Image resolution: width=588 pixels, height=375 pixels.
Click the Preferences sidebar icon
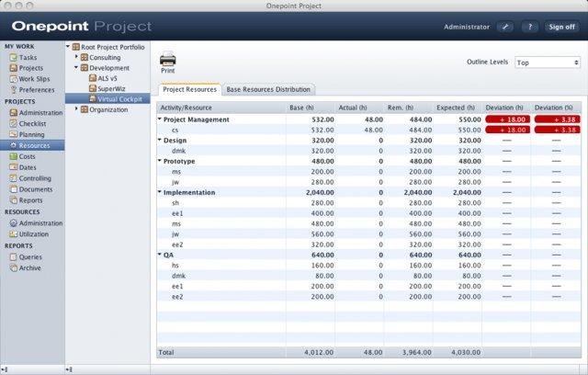[14, 90]
